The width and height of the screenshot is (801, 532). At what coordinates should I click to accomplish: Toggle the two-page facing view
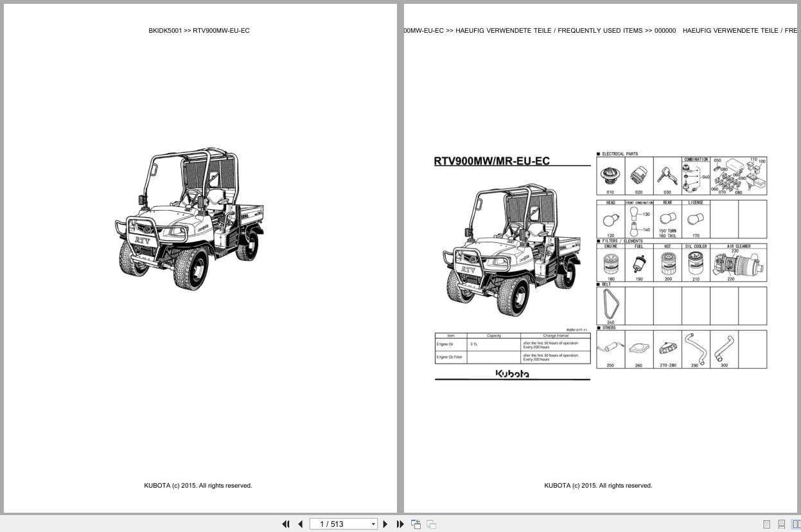797,524
